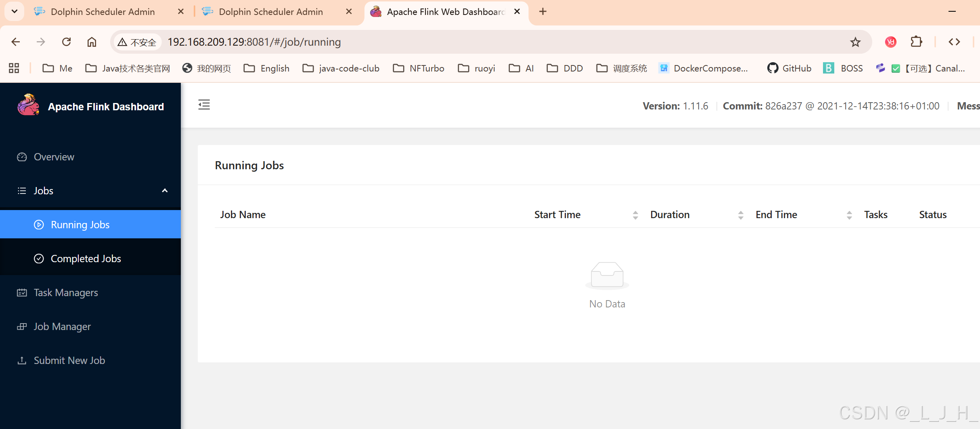Go back to the previous page
The image size is (980, 429).
pos(16,42)
